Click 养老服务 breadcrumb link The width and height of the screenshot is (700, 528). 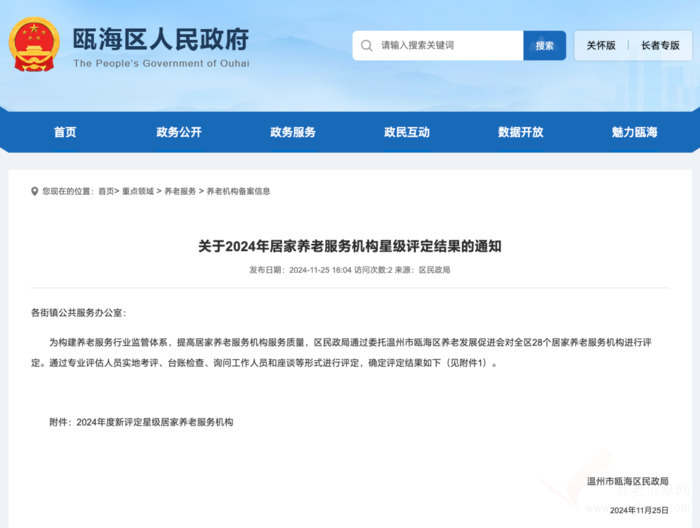tap(180, 191)
